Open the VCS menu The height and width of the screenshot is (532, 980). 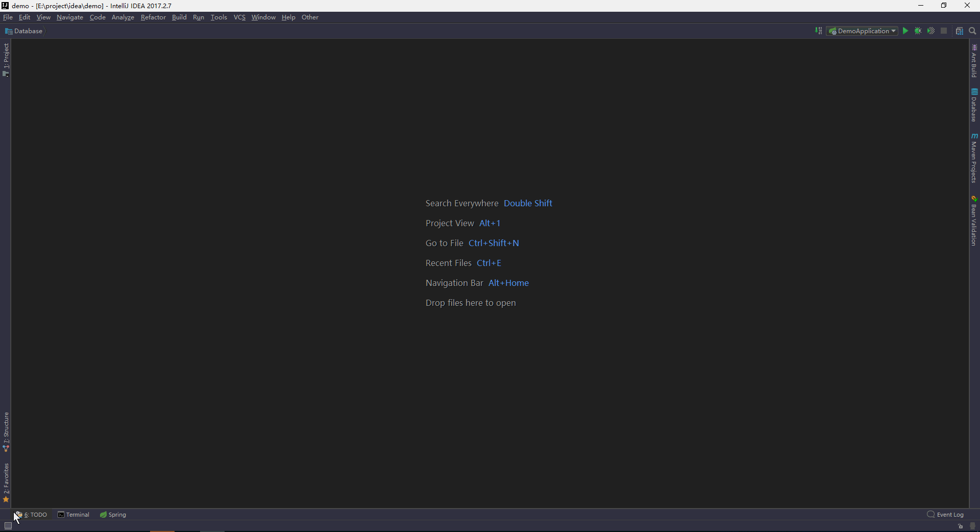[239, 17]
